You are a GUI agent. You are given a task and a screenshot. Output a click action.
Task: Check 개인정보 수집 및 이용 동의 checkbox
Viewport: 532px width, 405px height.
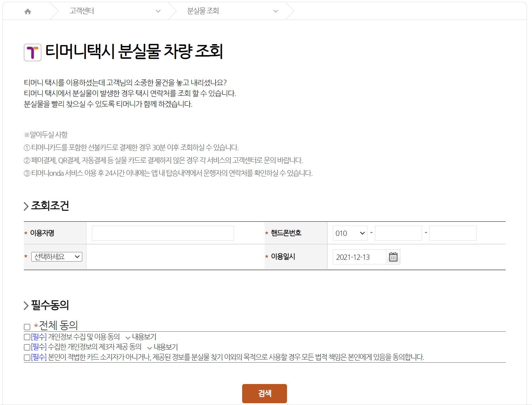[x=27, y=337]
